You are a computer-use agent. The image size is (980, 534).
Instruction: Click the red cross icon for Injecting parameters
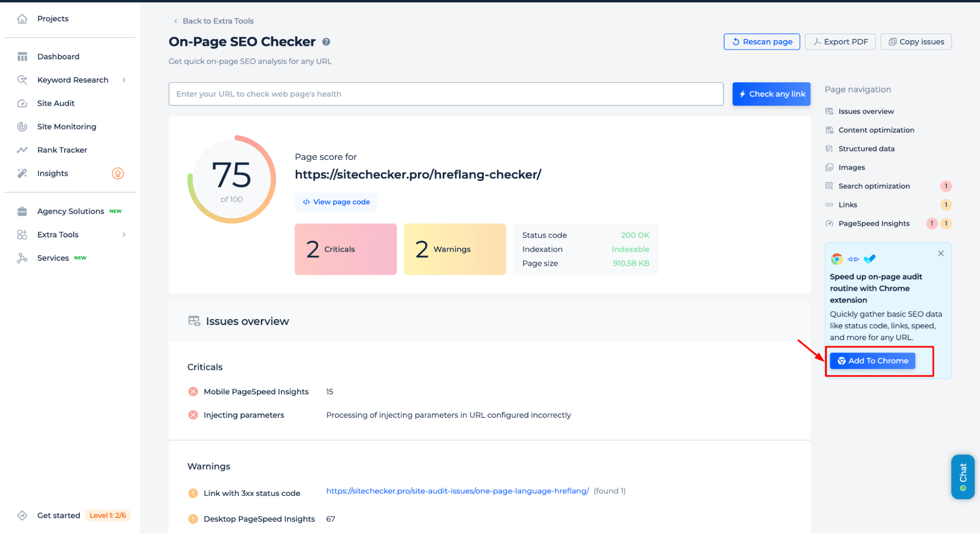[x=193, y=415]
